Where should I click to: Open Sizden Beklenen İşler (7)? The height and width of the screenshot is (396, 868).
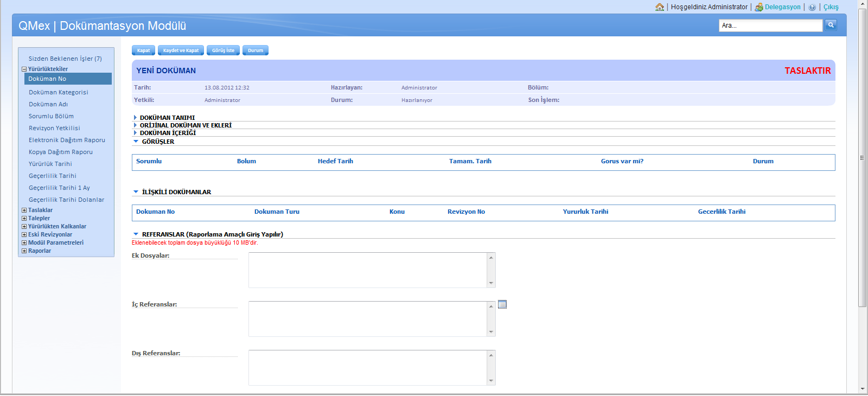(65, 59)
